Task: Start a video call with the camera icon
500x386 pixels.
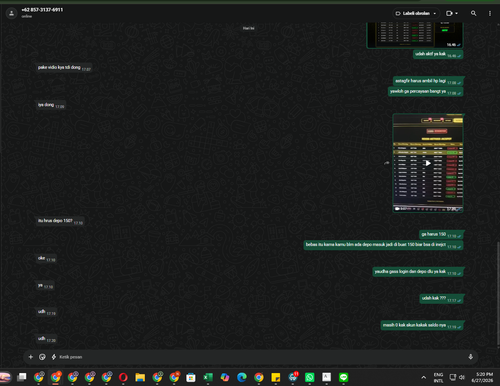Action: point(449,13)
